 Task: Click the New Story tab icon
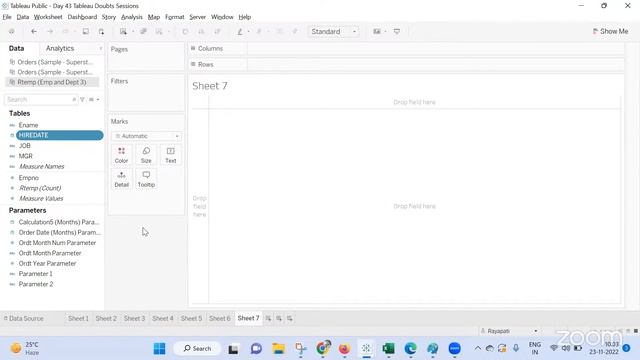289,318
